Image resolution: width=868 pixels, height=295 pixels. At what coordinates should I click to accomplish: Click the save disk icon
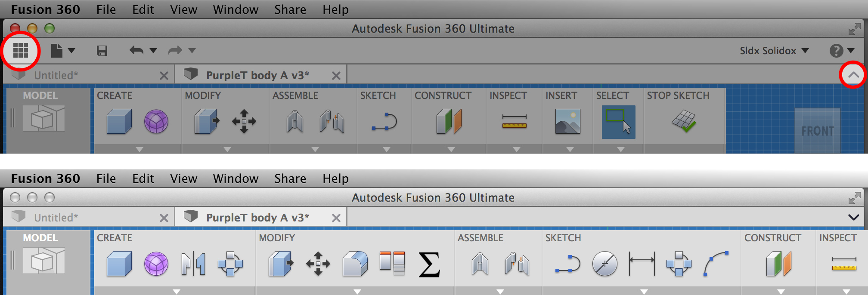(x=102, y=51)
